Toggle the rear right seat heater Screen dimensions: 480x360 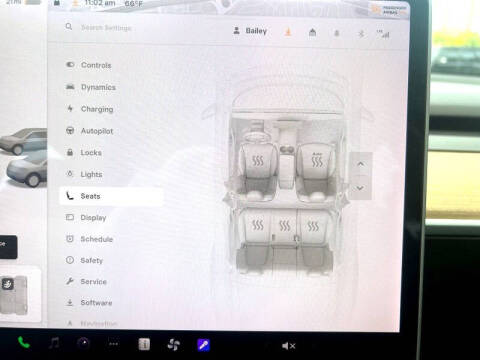[x=313, y=226]
